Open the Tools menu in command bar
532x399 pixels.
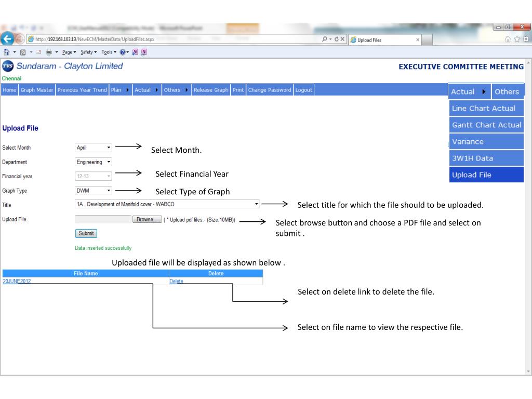tap(109, 52)
